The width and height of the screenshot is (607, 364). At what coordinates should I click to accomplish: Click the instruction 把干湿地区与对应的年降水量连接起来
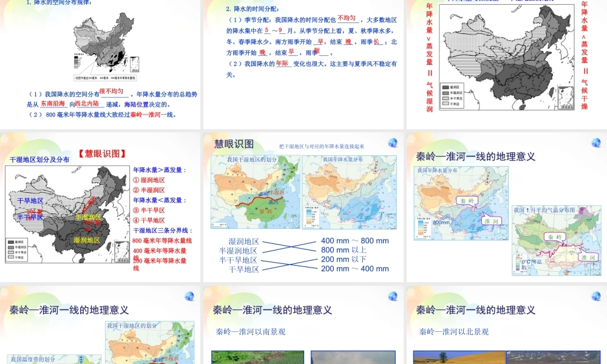[322, 146]
